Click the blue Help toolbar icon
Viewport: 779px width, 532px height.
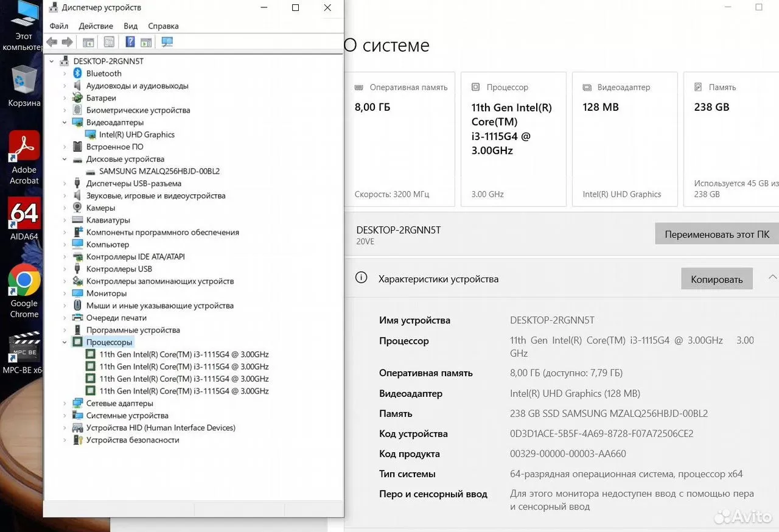(x=130, y=42)
